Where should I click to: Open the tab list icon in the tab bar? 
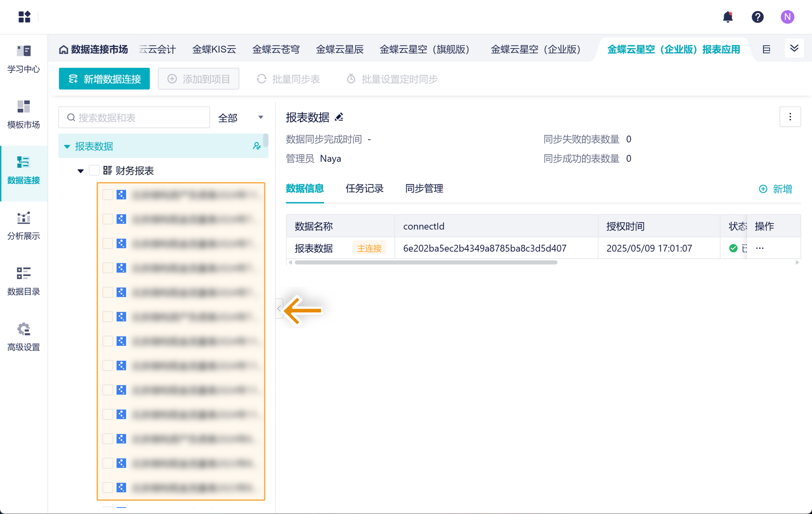(x=766, y=50)
